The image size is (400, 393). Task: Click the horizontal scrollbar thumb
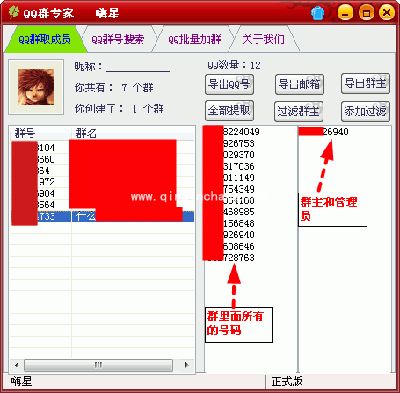pyautogui.click(x=98, y=365)
